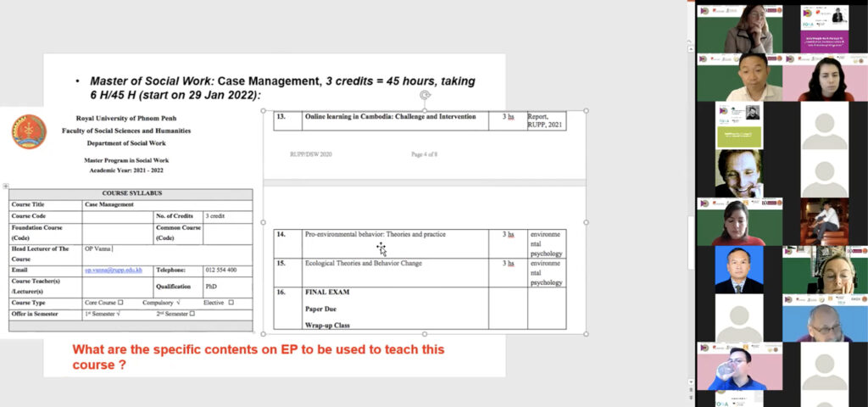The image size is (868, 407).
Task: Select blank avatar tile beside the lime green slide tile
Action: point(824,125)
